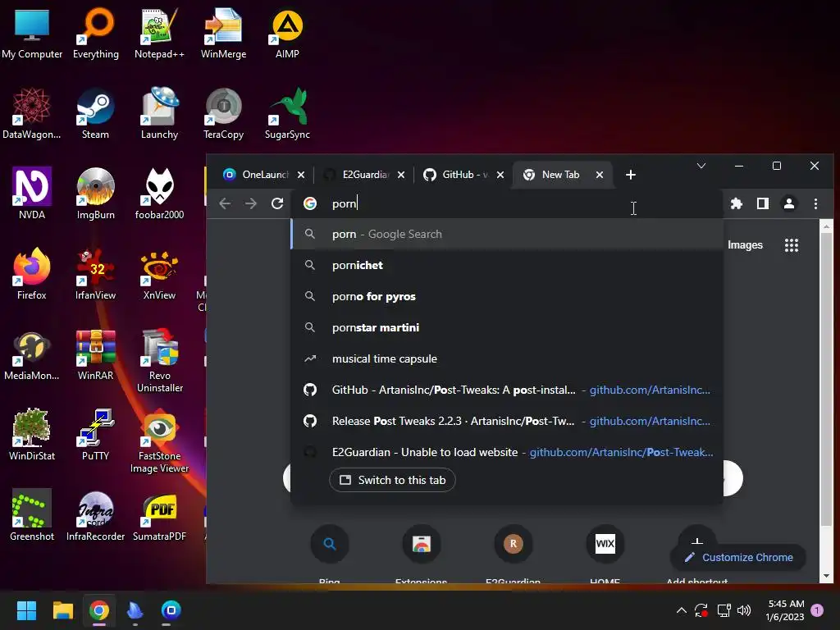Open the notification count badge

pos(817,609)
